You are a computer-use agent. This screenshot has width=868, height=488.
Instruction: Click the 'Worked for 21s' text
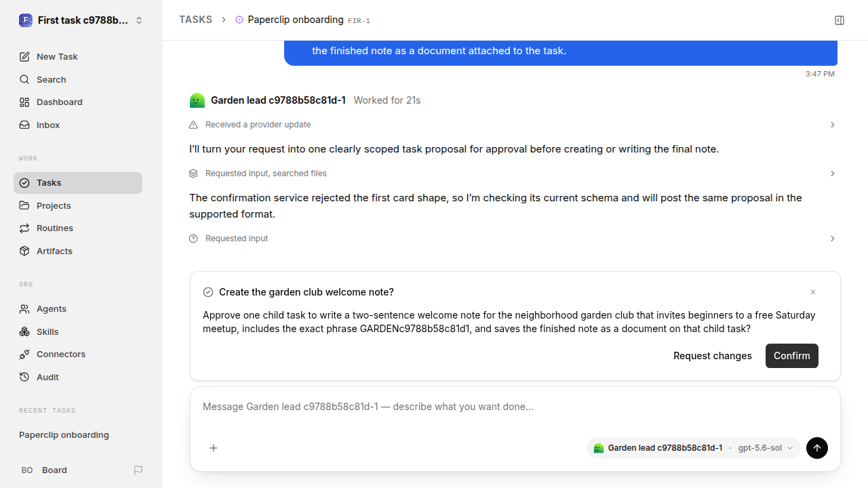(x=387, y=100)
